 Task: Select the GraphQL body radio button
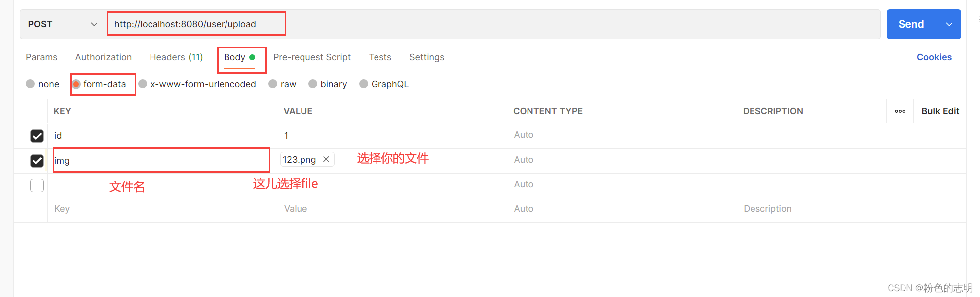click(364, 84)
